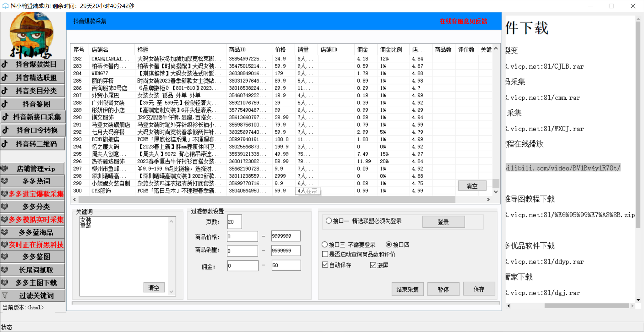Sort by 销量 column header

click(306, 49)
